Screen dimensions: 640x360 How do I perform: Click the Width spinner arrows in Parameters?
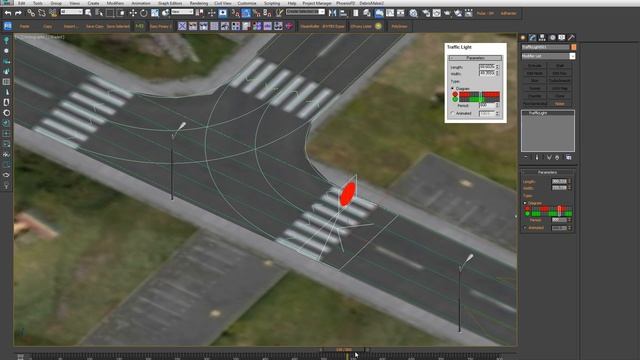[x=570, y=188]
